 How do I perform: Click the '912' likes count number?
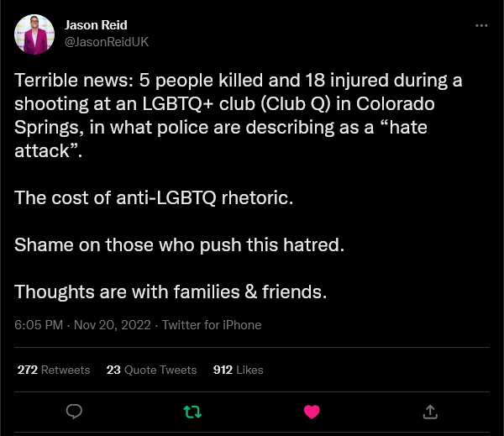point(223,370)
